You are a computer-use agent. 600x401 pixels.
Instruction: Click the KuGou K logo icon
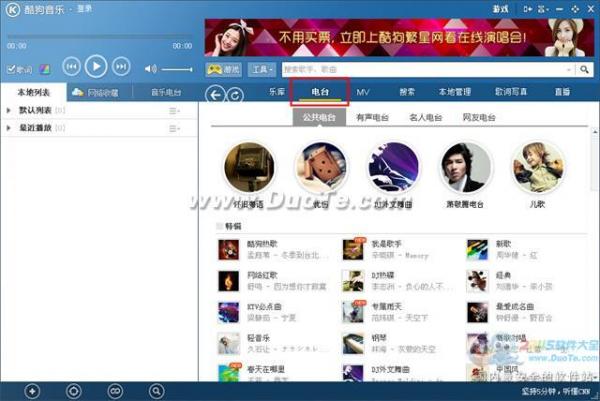(x=13, y=10)
